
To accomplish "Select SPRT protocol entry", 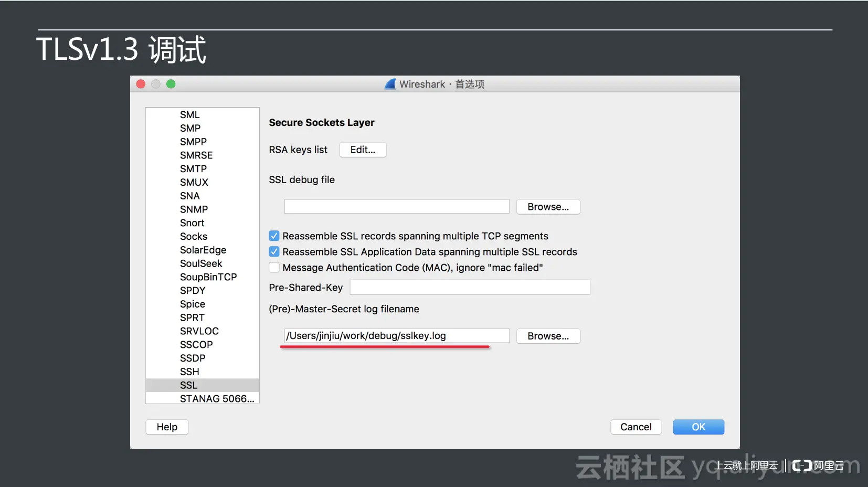I will coord(203,317).
